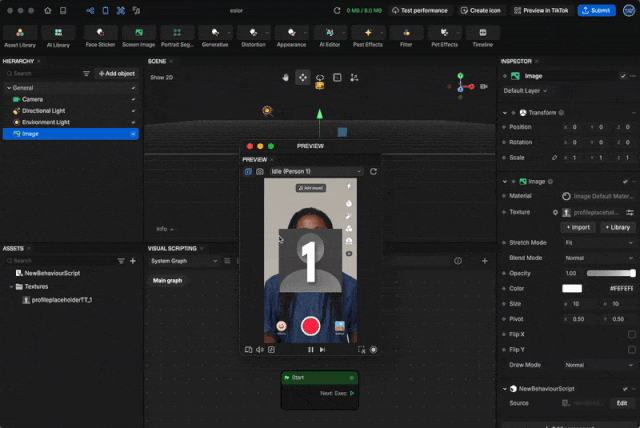
Task: Select the rotate tool in Scene
Action: pos(320,77)
